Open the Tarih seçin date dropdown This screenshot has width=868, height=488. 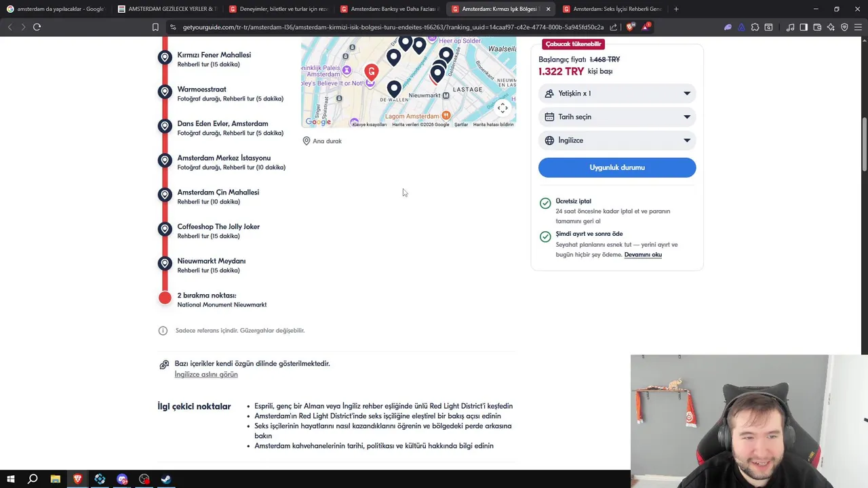click(x=617, y=117)
